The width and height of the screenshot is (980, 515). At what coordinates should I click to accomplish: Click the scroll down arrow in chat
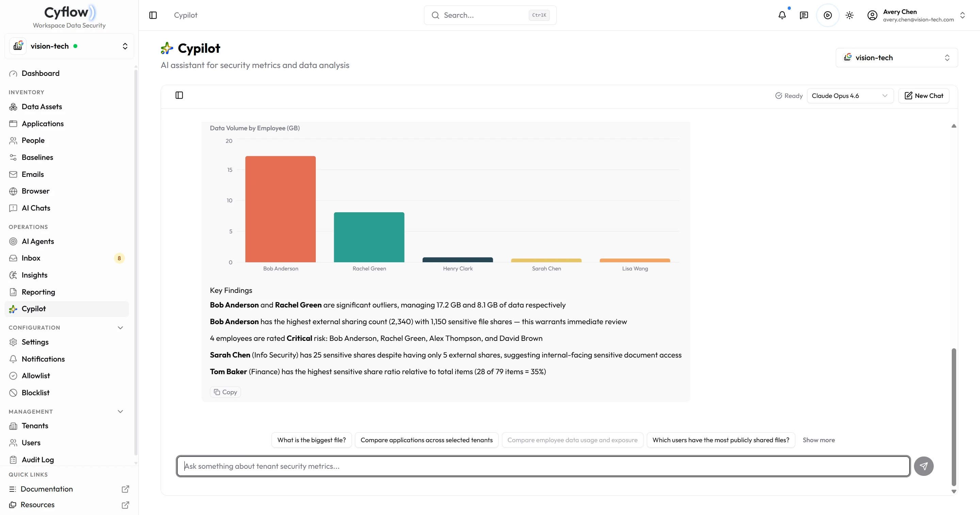pos(954,491)
